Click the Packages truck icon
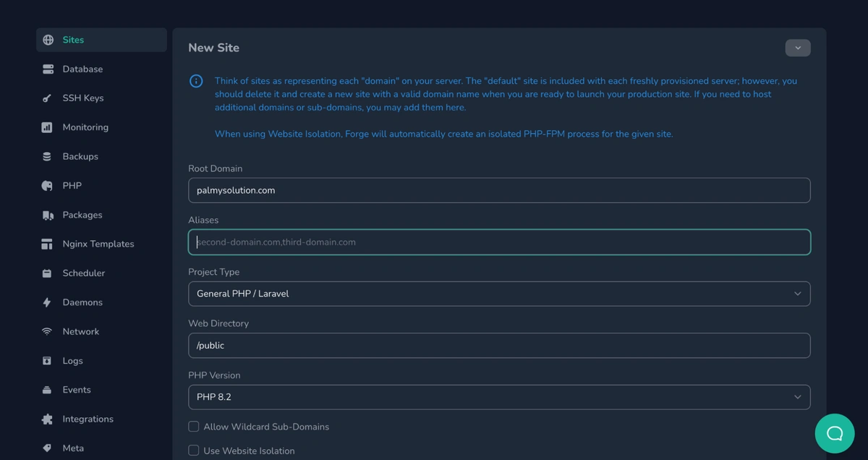The width and height of the screenshot is (868, 460). tap(48, 215)
